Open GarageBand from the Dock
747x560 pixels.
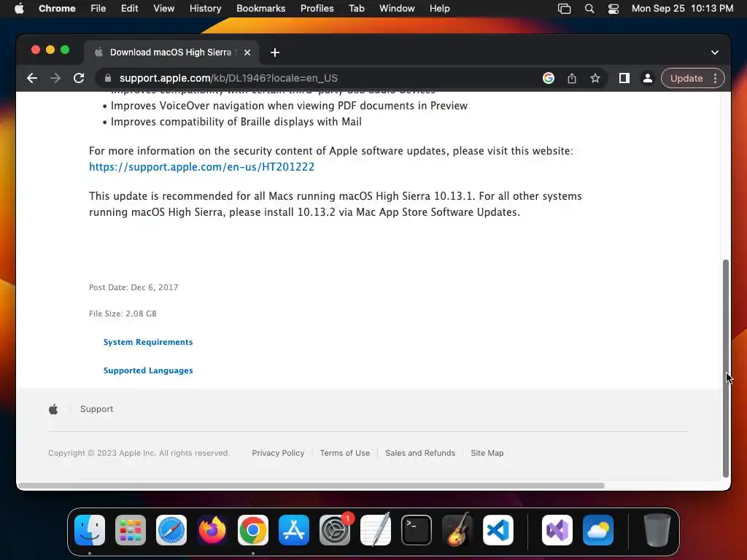[x=457, y=530]
